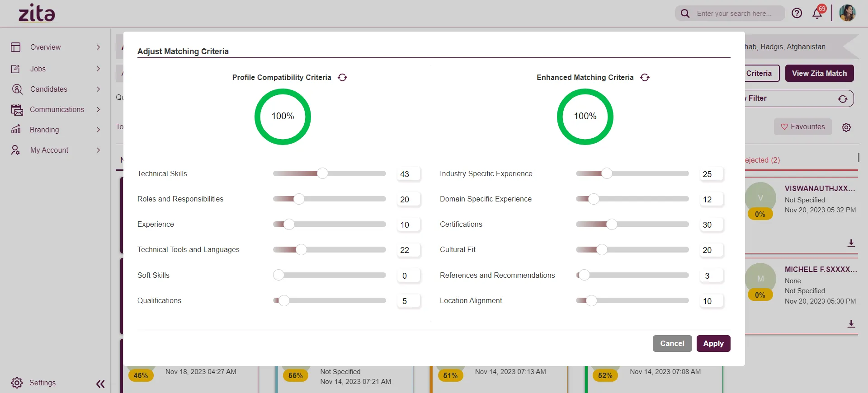Image resolution: width=868 pixels, height=393 pixels.
Task: Expand the Candidates menu chevron
Action: coord(98,89)
